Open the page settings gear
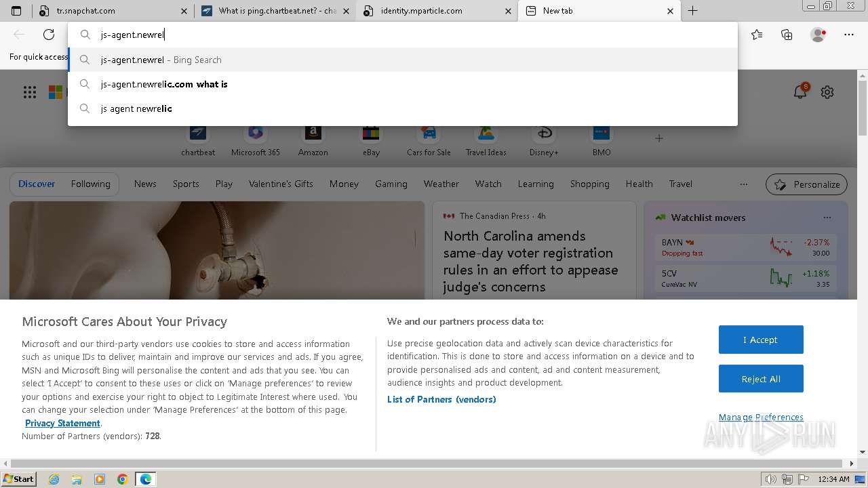Screen dimensions: 868x488 pos(827,92)
